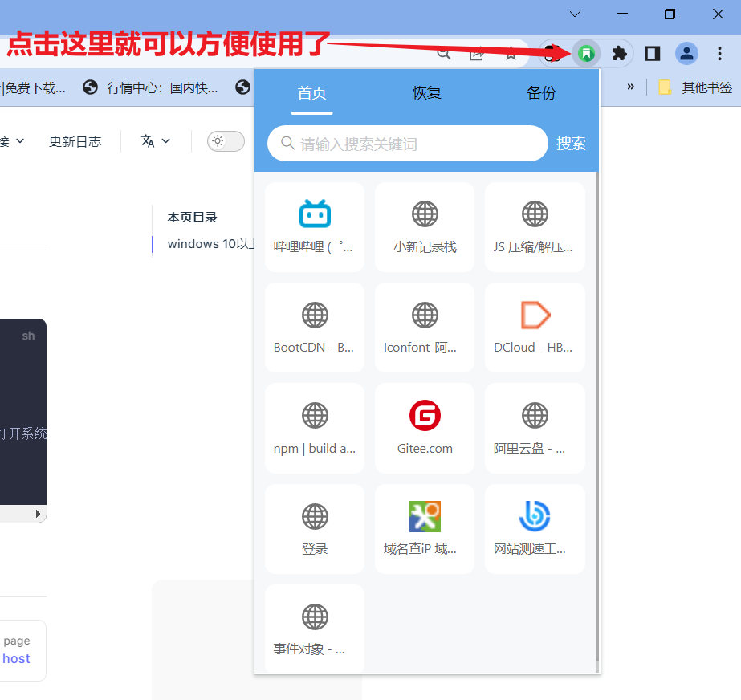This screenshot has width=741, height=700.
Task: Open the Chrome extensions puzzle menu
Action: [x=619, y=54]
